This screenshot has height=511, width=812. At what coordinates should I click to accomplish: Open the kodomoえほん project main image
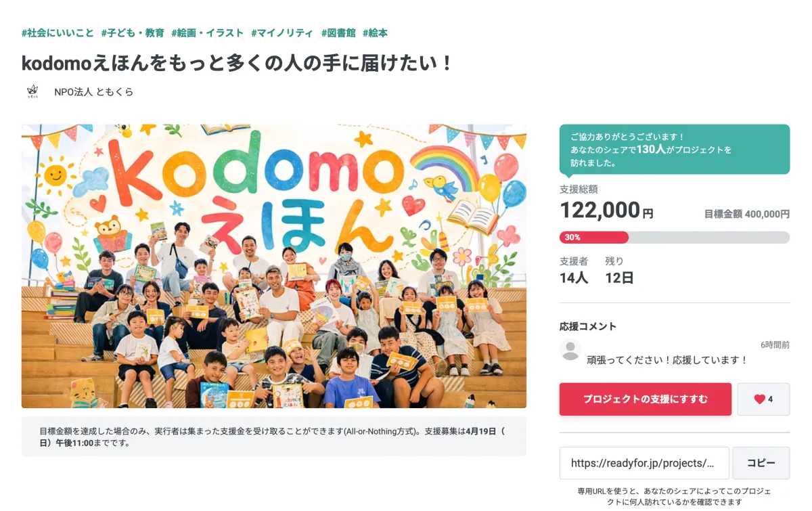point(273,266)
